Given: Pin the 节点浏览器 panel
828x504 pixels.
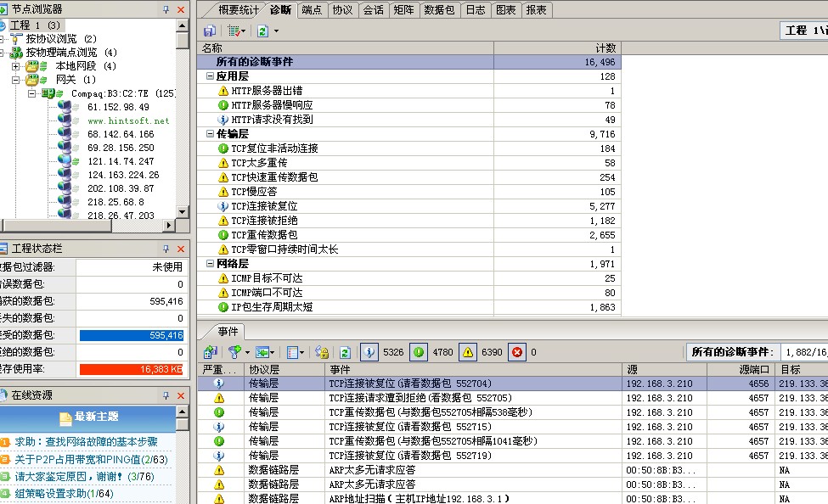Looking at the screenshot, I should click(x=166, y=8).
